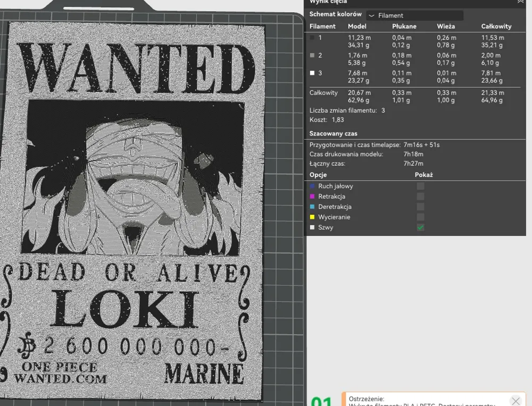This screenshot has height=406, width=532.
Task: Click the Całkowity total 21,33 m value
Action: point(493,92)
